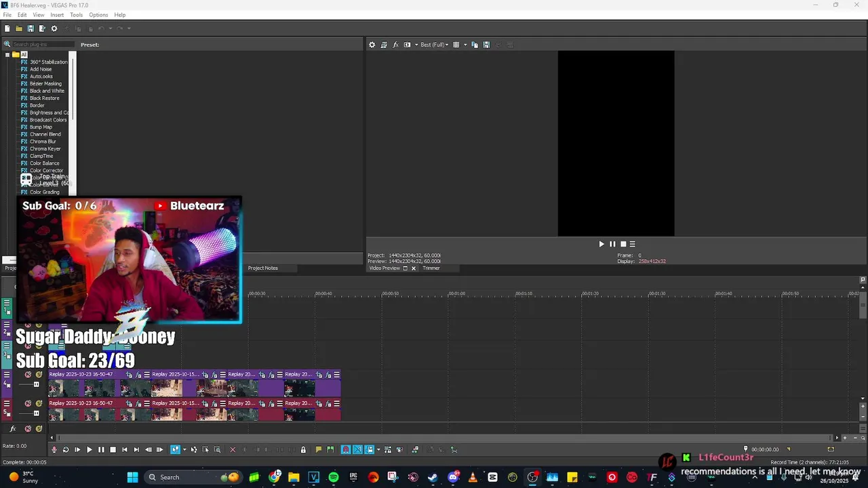Open the Split Screen View dropdown arrow
The height and width of the screenshot is (488, 868).
pos(416,45)
